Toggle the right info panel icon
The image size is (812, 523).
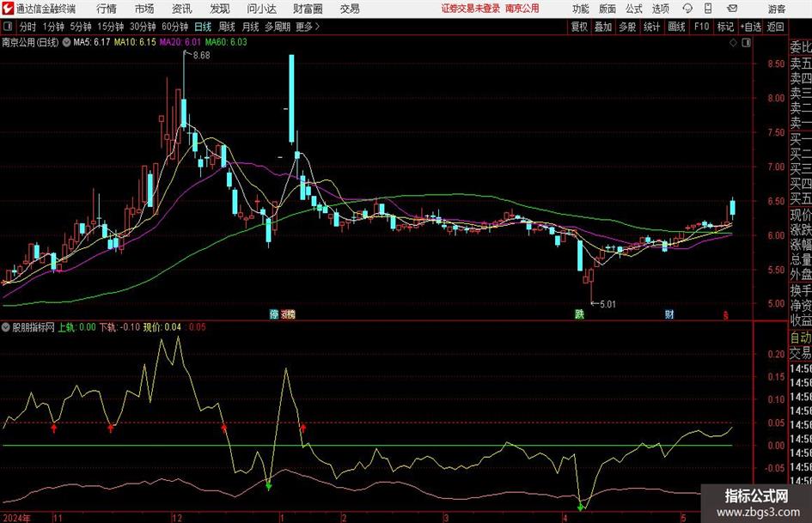pos(746,43)
